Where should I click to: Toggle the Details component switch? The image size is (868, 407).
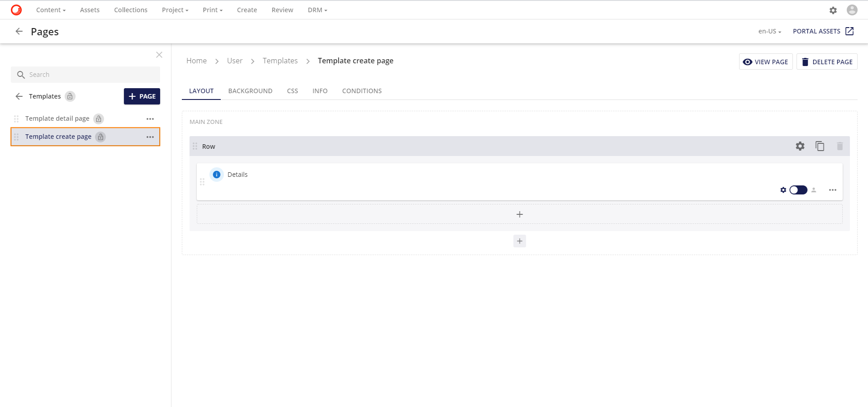pos(798,190)
